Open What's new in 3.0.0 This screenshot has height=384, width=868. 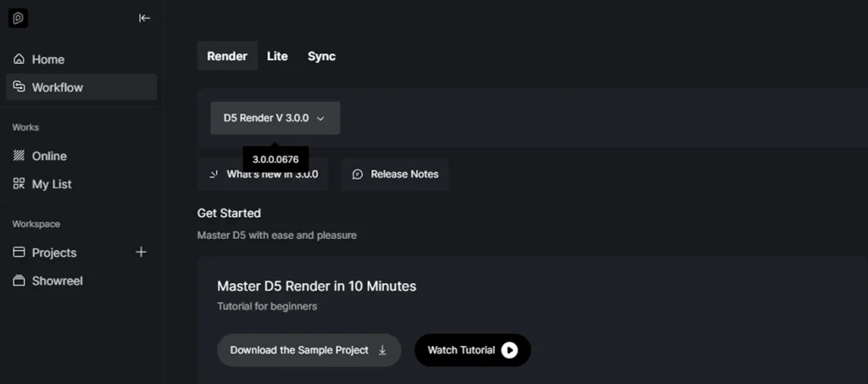coord(263,175)
